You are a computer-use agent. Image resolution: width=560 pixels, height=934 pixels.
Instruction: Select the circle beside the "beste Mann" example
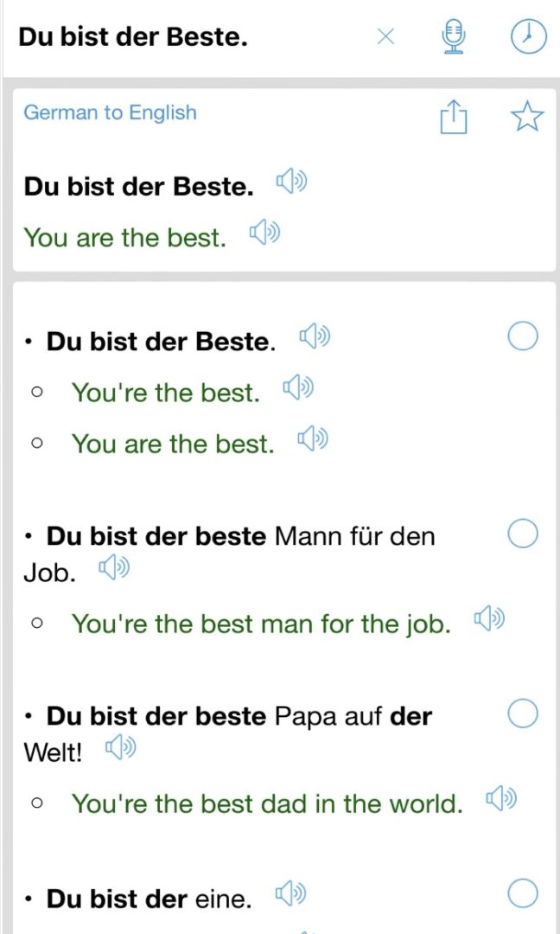tap(522, 535)
